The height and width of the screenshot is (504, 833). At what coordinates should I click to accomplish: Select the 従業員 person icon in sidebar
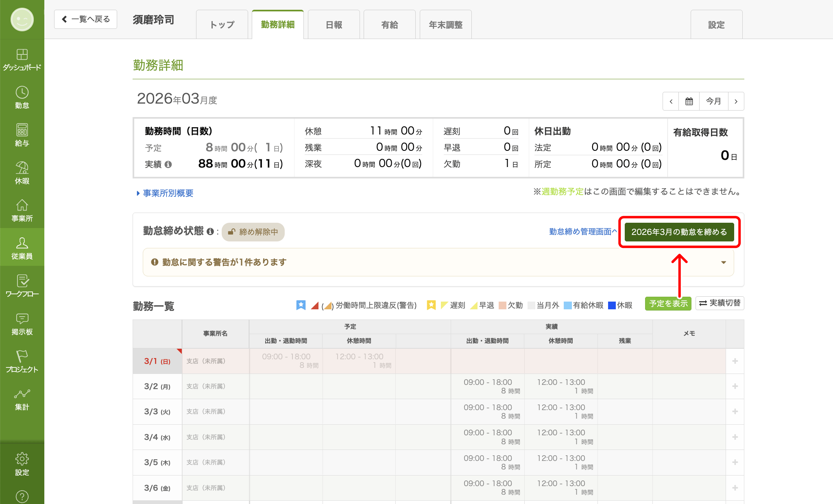coord(22,247)
